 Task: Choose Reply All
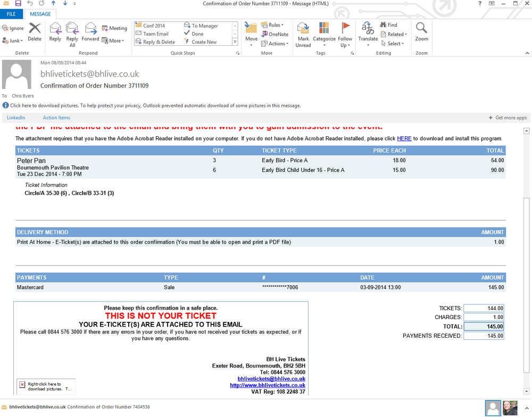[72, 34]
